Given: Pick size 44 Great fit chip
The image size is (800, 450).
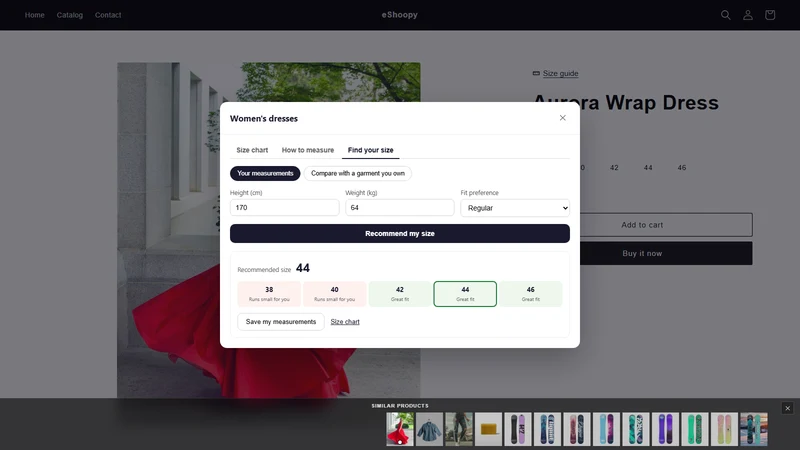Looking at the screenshot, I should 465,294.
